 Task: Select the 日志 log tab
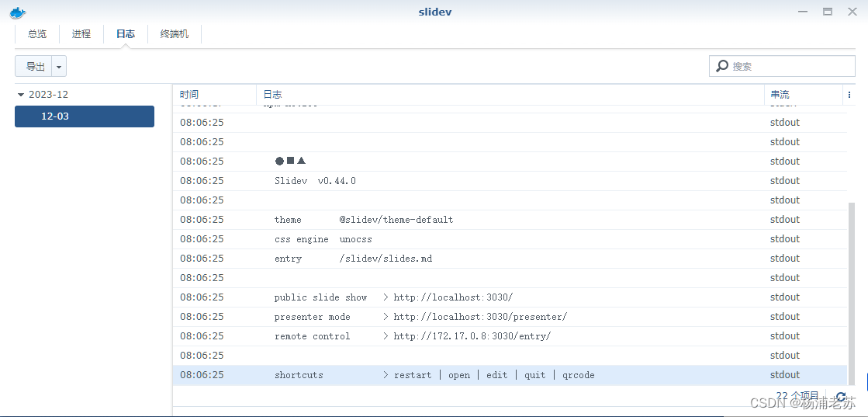[125, 34]
